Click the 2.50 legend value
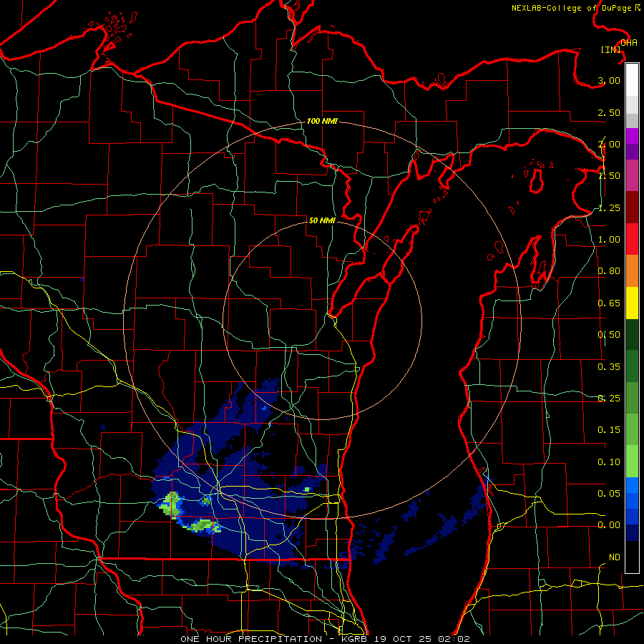 click(609, 112)
